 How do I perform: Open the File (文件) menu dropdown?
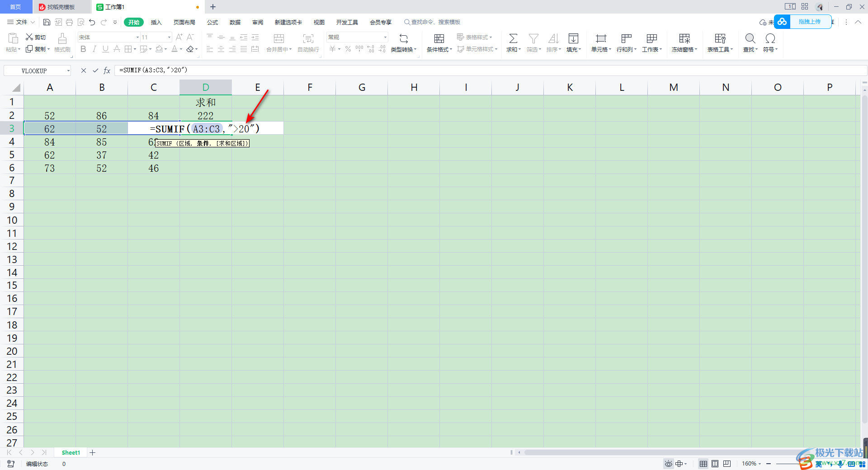click(x=21, y=22)
